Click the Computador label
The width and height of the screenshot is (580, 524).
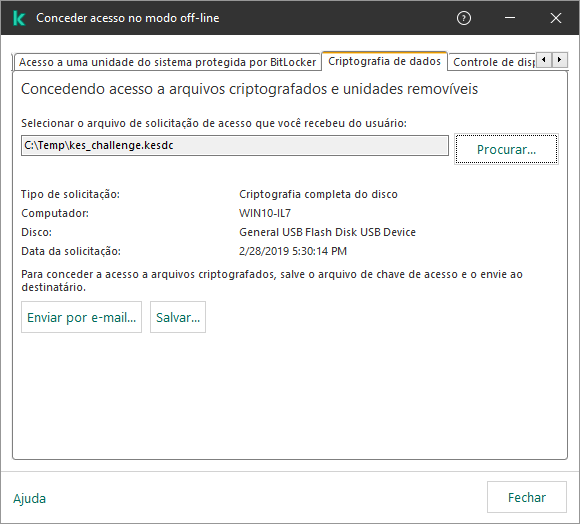click(55, 213)
